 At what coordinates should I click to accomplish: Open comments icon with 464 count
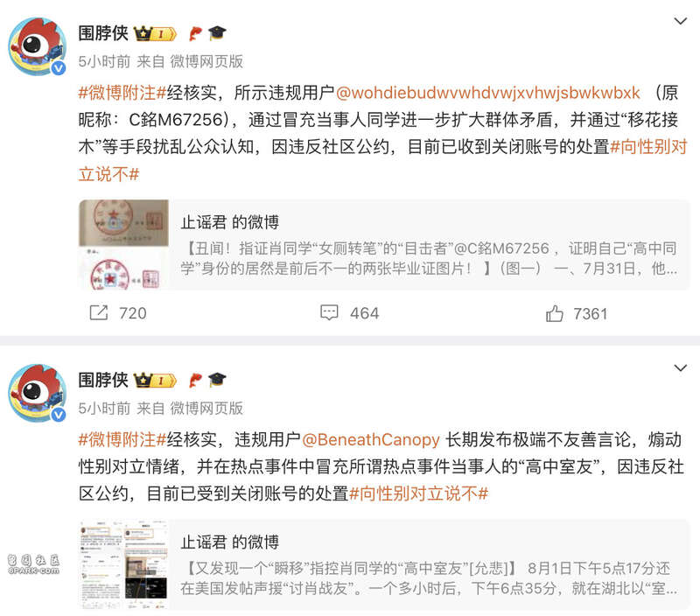pos(330,312)
